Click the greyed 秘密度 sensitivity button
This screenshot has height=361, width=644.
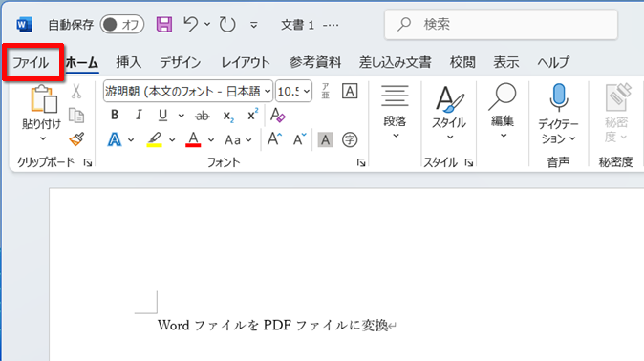616,113
